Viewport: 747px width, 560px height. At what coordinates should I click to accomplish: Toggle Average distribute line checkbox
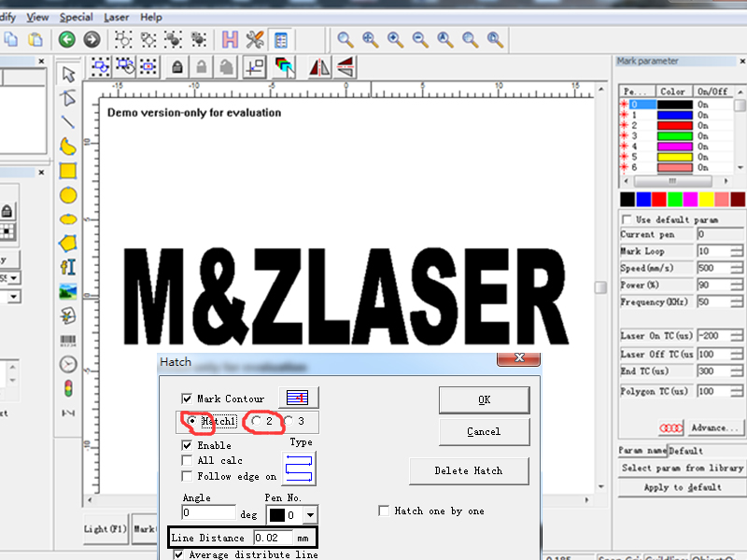[x=178, y=554]
